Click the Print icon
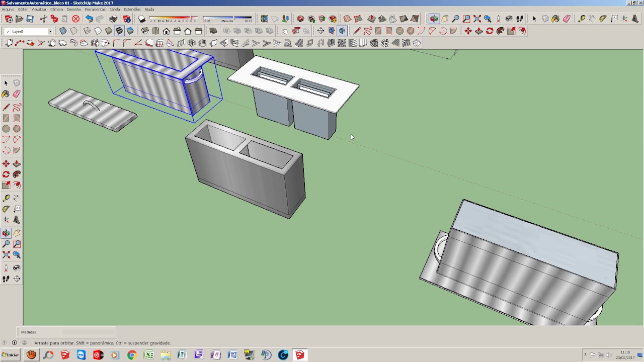Viewport: 644px width, 362px height. (113, 19)
